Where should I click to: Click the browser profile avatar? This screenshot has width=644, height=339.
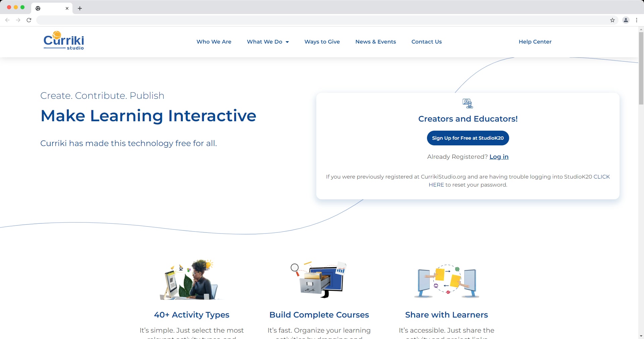(626, 20)
